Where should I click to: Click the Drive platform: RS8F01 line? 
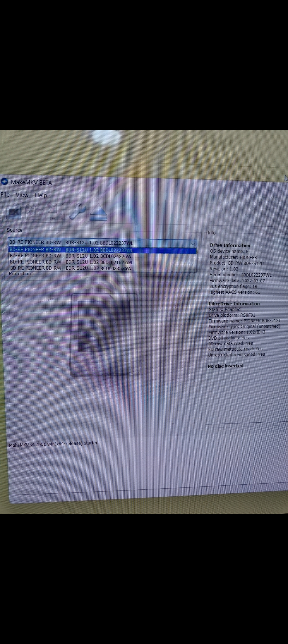point(232,315)
